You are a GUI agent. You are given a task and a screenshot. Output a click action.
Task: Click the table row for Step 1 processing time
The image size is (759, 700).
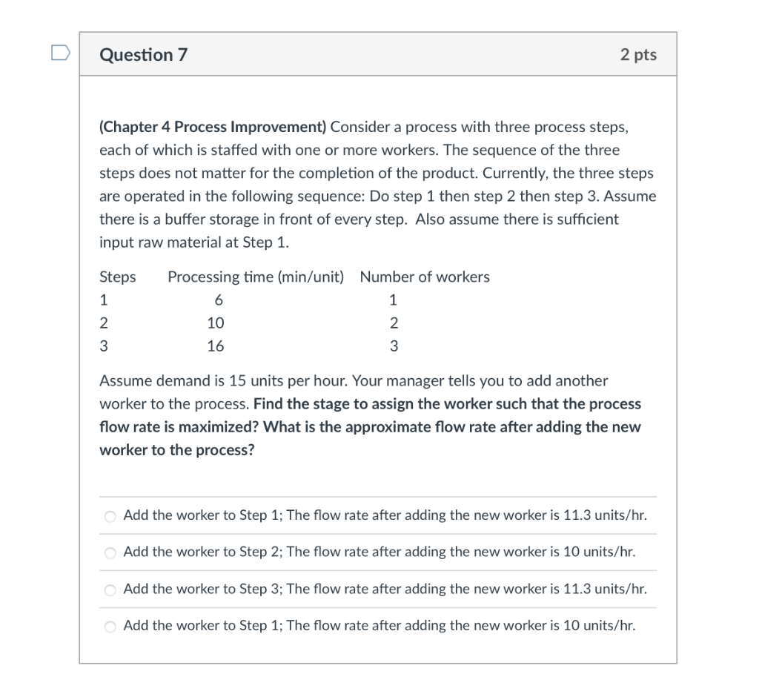pyautogui.click(x=219, y=300)
